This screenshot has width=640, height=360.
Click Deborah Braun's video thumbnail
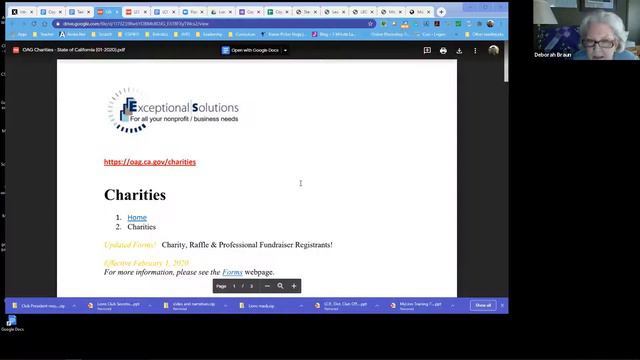click(586, 30)
